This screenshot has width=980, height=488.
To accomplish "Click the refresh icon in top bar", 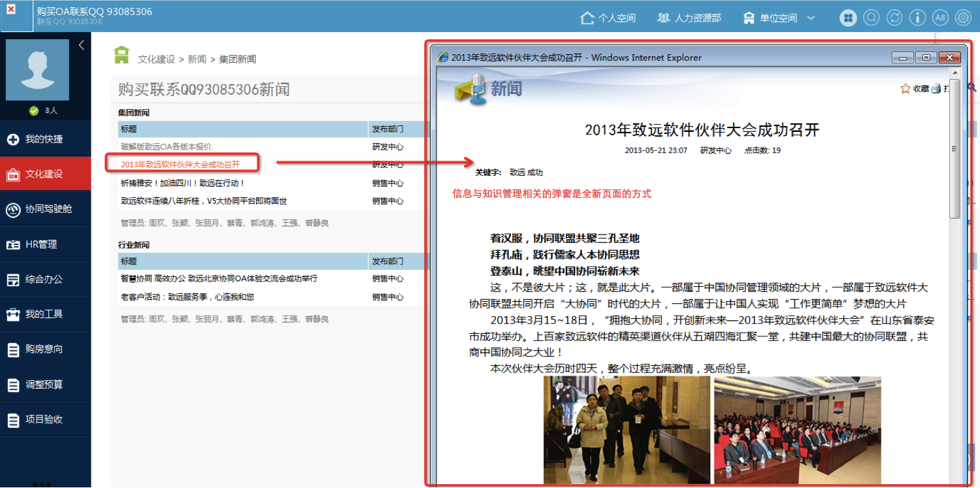I will pyautogui.click(x=894, y=18).
